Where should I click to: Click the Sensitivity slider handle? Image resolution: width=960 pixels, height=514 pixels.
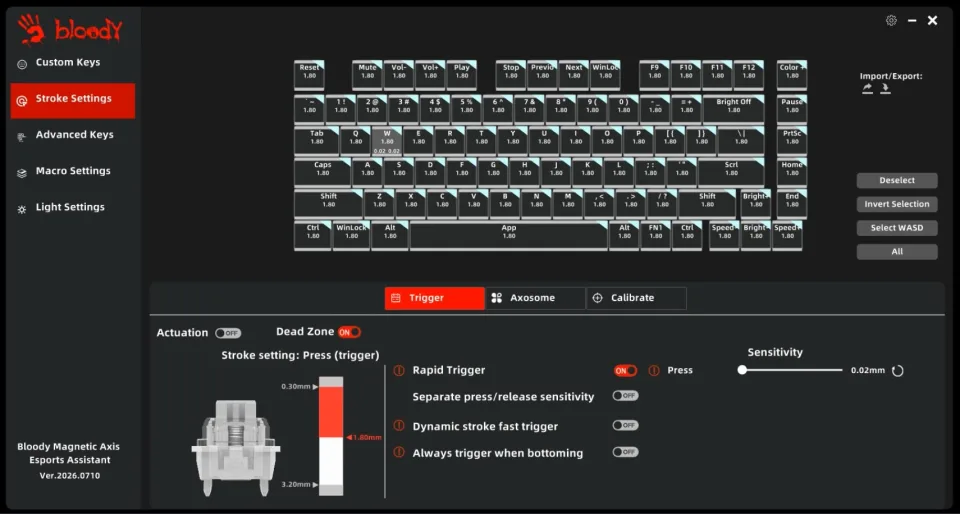(742, 370)
